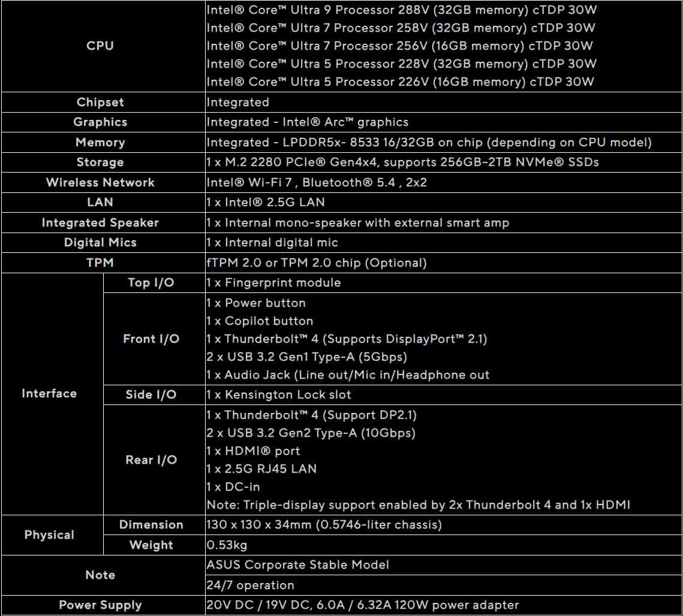Click 'Intel Wi-Fi 7, Bluetooth 5.4' value

[317, 182]
